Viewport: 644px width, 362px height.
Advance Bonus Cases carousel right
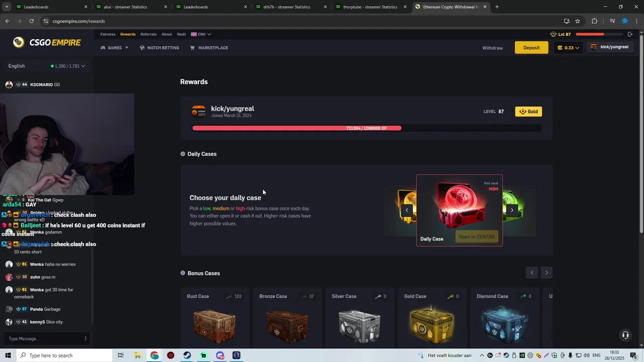pos(546,273)
